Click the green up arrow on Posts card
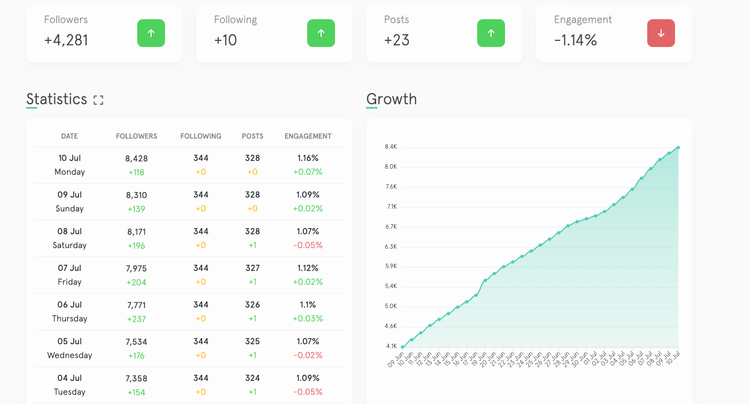 coord(491,33)
